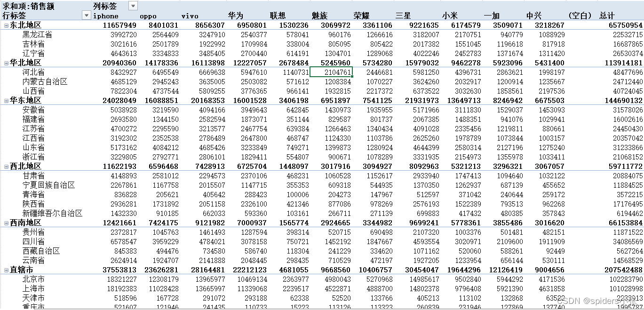644x310 pixels.
Task: Click the 西藏自治区 row label
Action: point(41,251)
